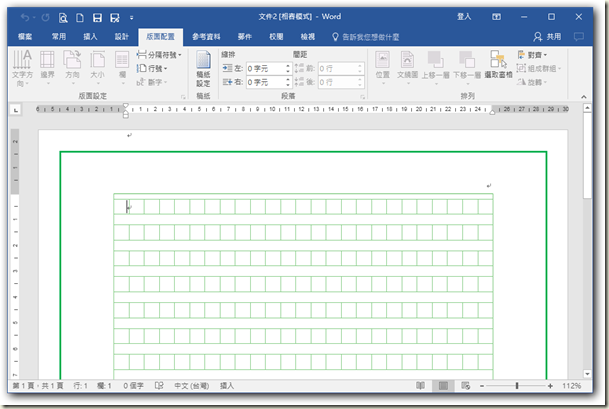Switch to the 插入 Insert tab
Image resolution: width=609 pixels, height=409 pixels.
[90, 37]
